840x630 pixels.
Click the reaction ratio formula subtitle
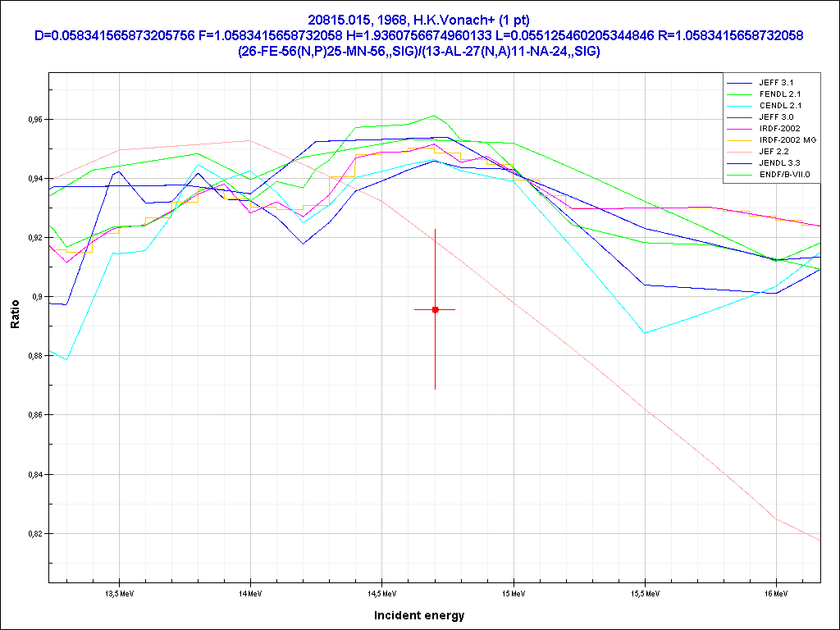pos(418,51)
